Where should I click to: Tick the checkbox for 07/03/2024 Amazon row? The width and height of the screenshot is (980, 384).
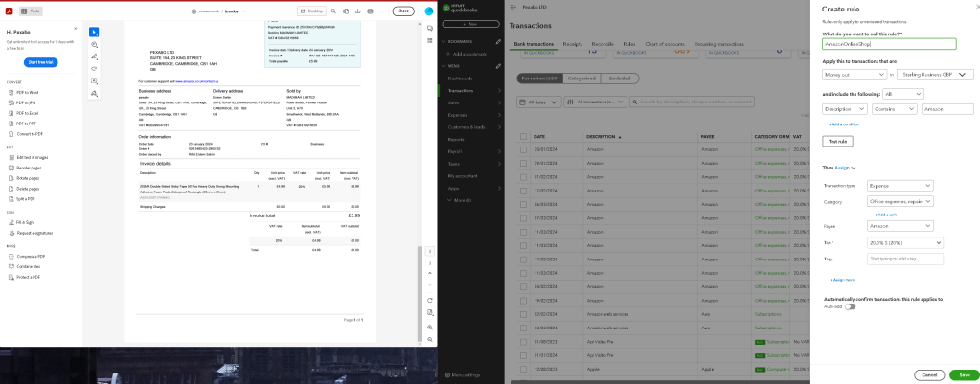coord(523,218)
